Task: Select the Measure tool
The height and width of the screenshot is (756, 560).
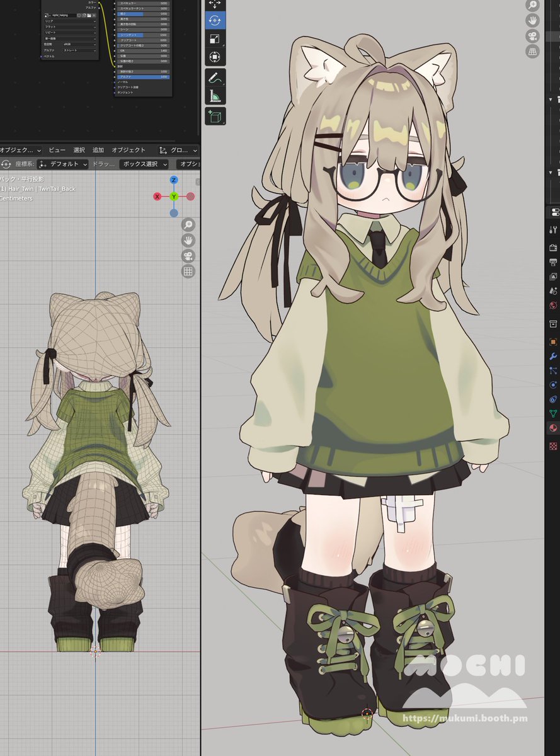Action: (215, 97)
